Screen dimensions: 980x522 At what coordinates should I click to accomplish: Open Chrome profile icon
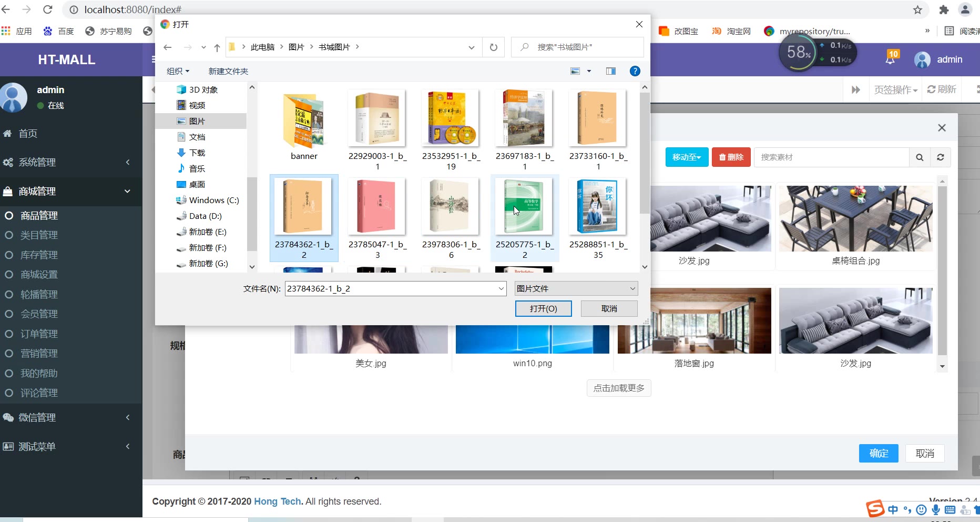(x=965, y=9)
